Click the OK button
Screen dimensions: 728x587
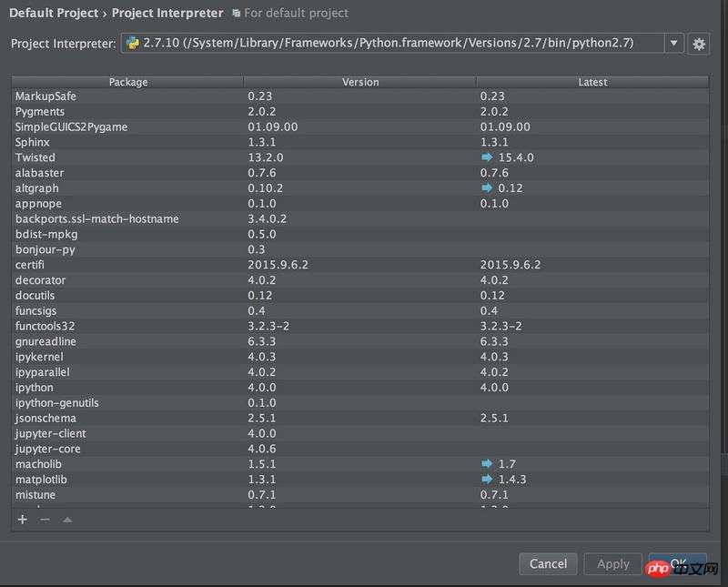678,563
